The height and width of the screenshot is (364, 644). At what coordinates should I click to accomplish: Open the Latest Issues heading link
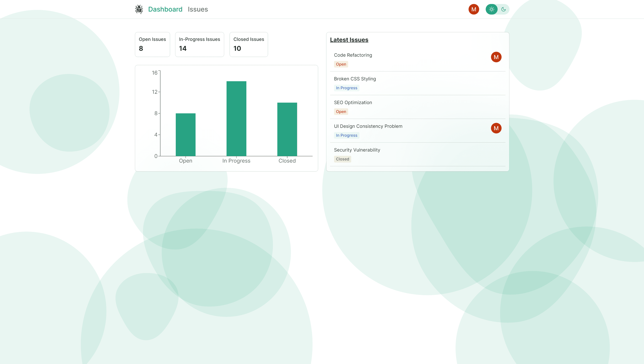(349, 40)
